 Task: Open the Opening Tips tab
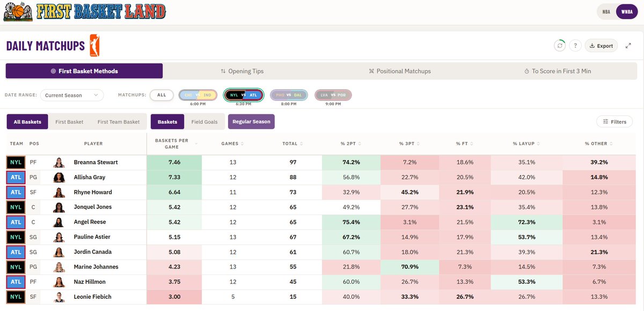242,71
